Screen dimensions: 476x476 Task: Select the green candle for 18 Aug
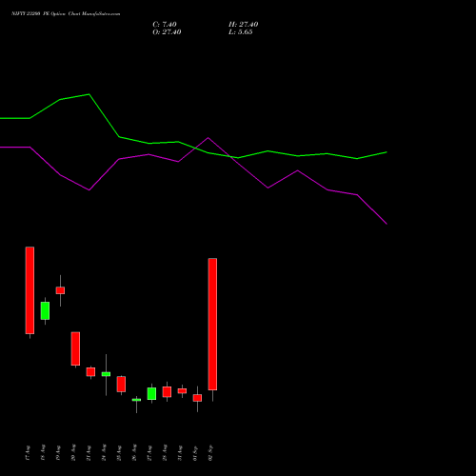click(45, 310)
